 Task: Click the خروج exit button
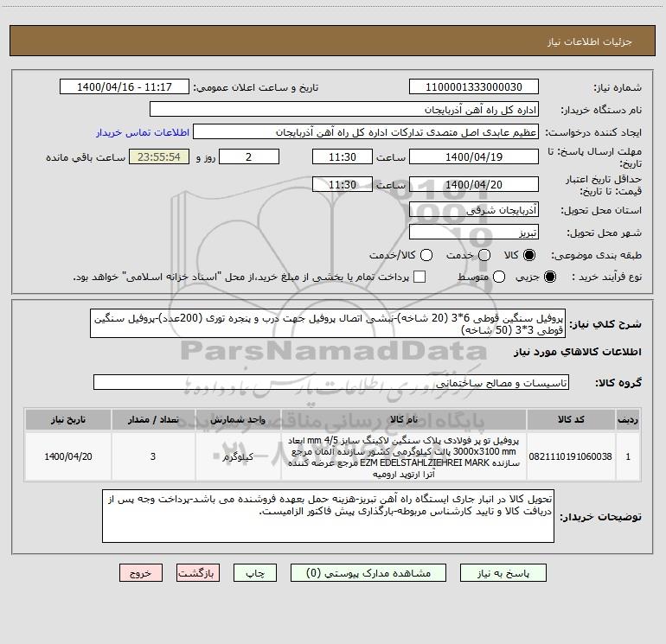[141, 573]
